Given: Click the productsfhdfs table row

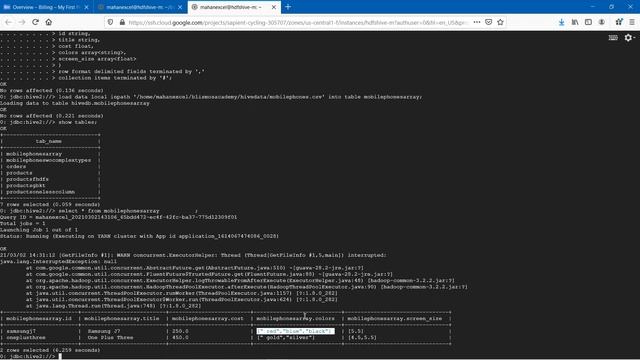Looking at the screenshot, I should pyautogui.click(x=27, y=179).
